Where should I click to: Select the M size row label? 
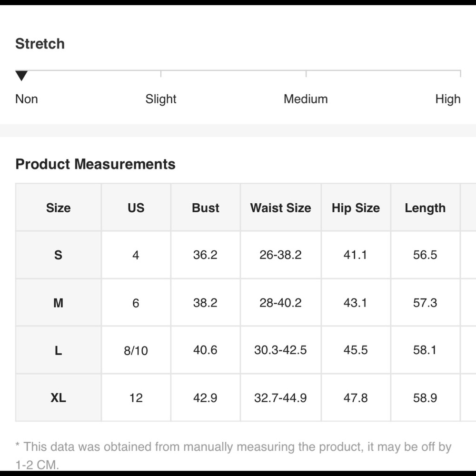coord(58,303)
